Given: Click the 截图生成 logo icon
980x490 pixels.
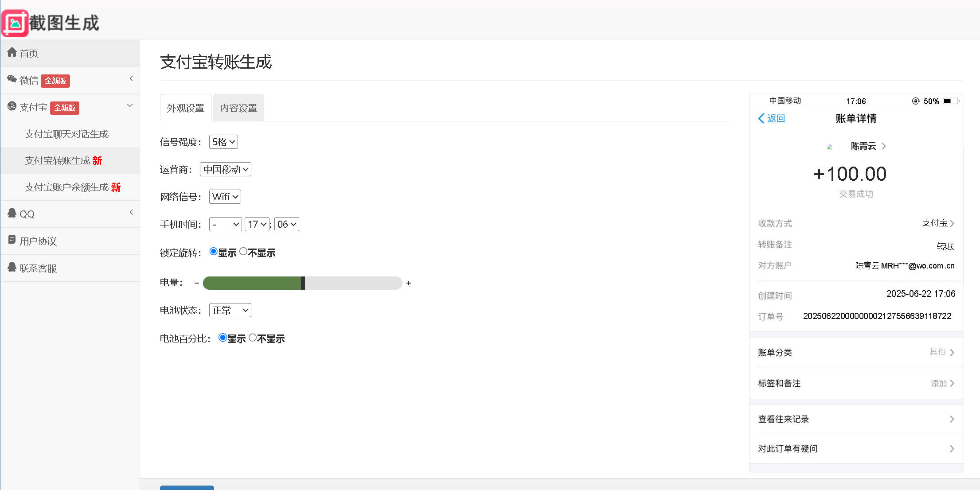Looking at the screenshot, I should [x=15, y=23].
